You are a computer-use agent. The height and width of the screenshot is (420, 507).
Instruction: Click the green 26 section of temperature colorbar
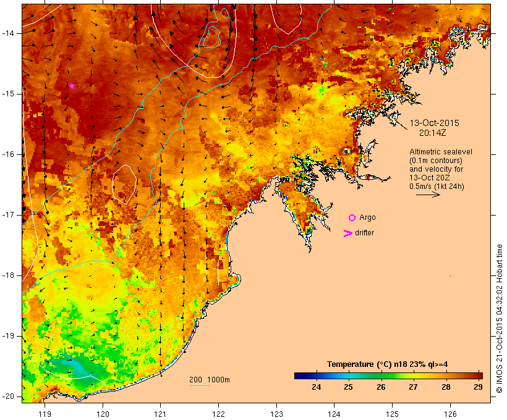click(381, 376)
